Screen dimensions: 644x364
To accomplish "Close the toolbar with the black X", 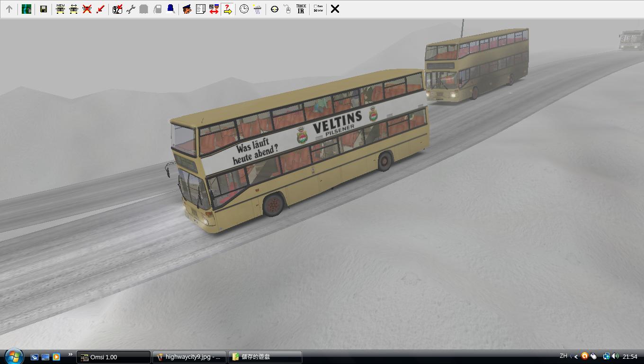I will 335,9.
